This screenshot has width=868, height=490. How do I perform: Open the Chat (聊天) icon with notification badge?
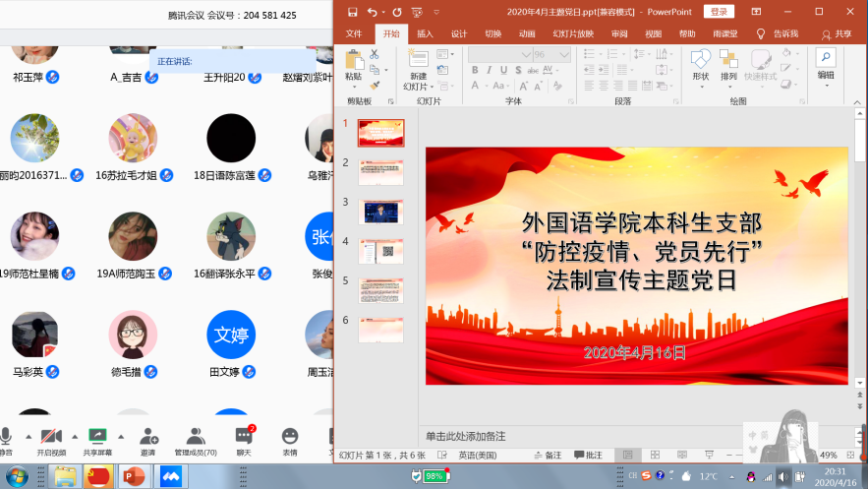coord(244,437)
